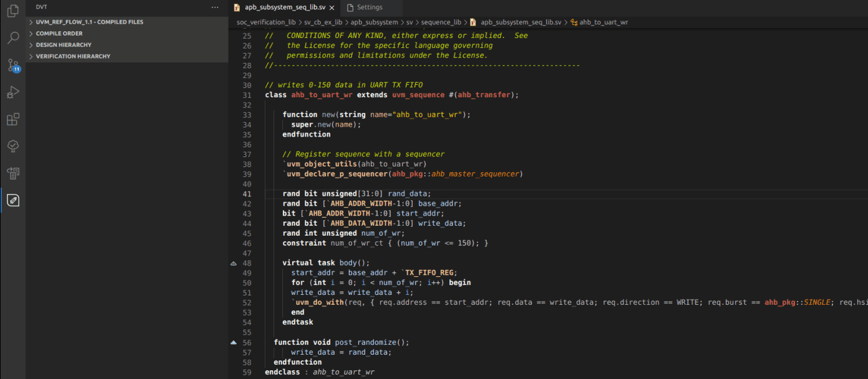Expand UVM_REF_FLOW_1.1 - Compiled Files section
This screenshot has width=868, height=379.
point(89,22)
